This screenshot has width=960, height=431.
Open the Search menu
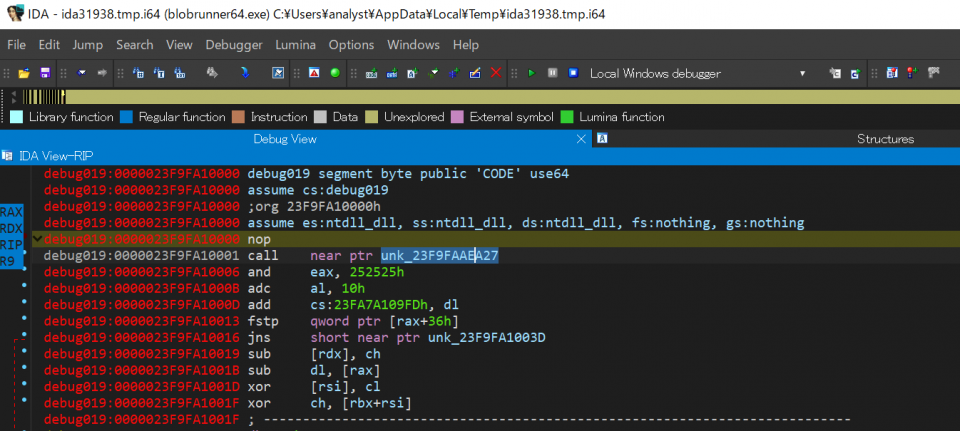pyautogui.click(x=135, y=45)
